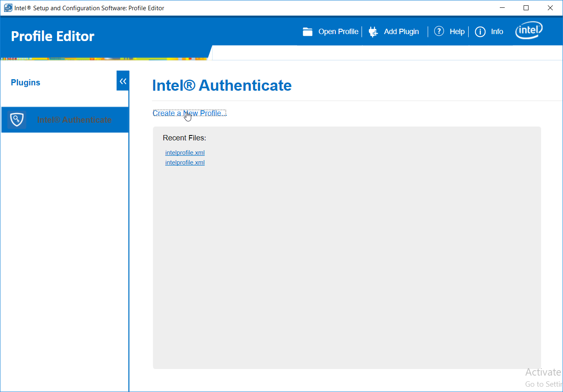The width and height of the screenshot is (563, 392).
Task: Maximize the Profile Editor window
Action: pos(526,8)
